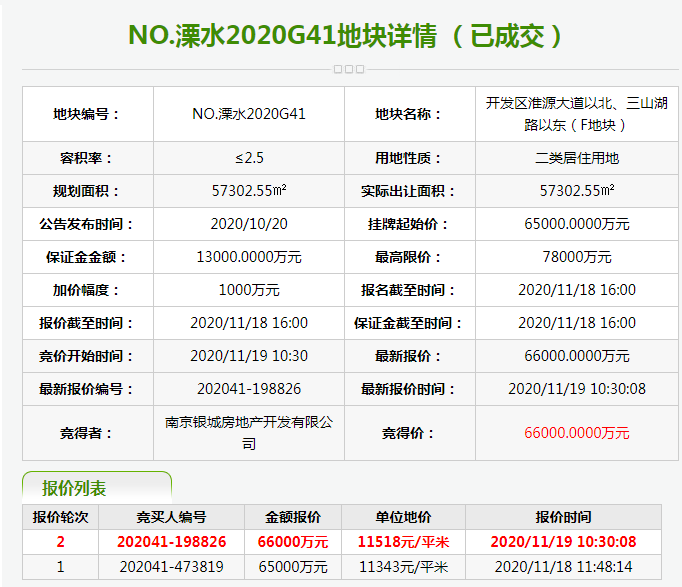This screenshot has width=682, height=587.
Task: Click the 报价轮次 column header
Action: point(60,517)
